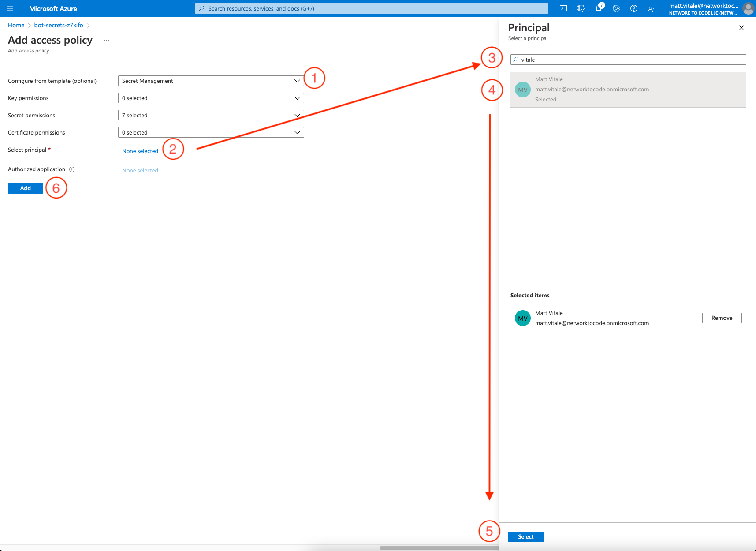Clear the vitale search text

[x=741, y=59]
